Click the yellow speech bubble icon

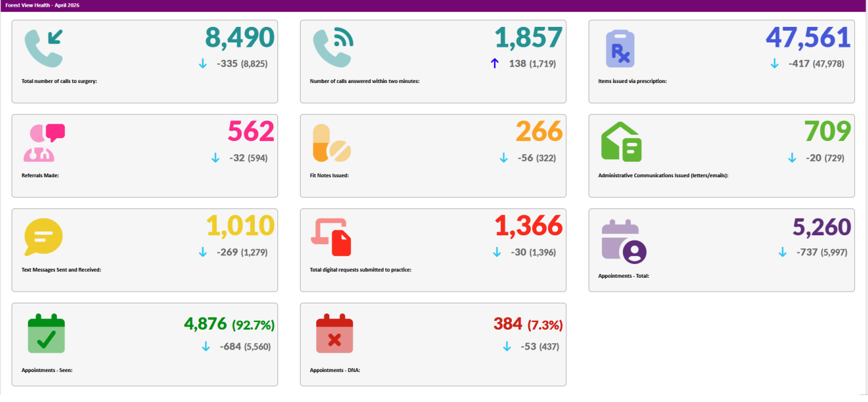pyautogui.click(x=43, y=237)
